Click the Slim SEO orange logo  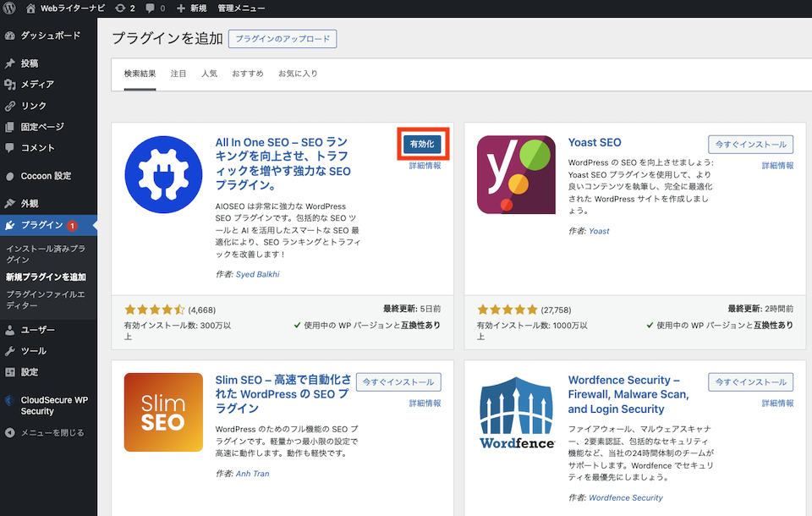tap(163, 413)
